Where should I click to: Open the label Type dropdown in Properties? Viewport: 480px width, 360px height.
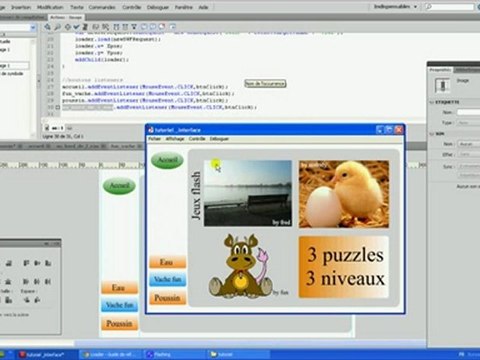468,123
